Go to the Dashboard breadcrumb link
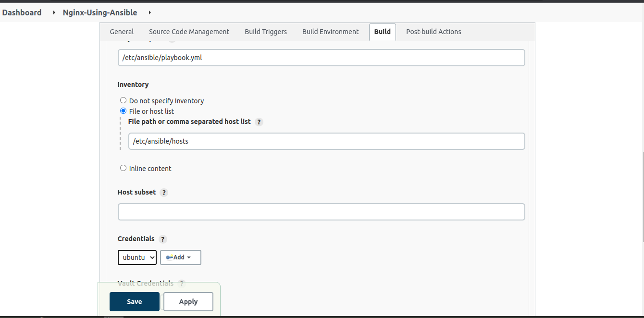This screenshot has height=318, width=644. pyautogui.click(x=22, y=12)
